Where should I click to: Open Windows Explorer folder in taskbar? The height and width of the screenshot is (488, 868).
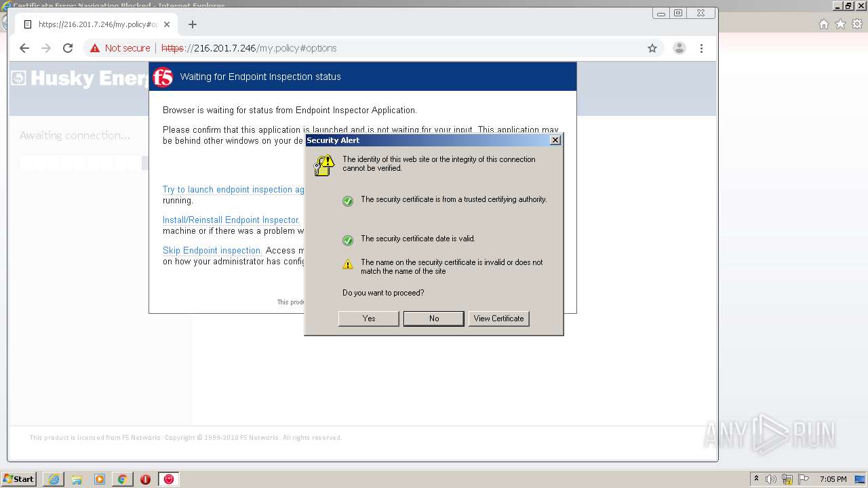77,479
